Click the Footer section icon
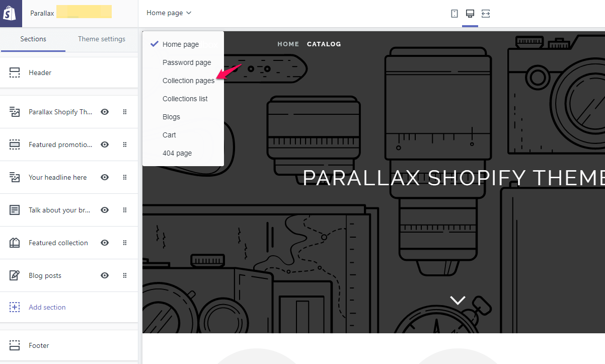This screenshot has height=364, width=605. [15, 345]
